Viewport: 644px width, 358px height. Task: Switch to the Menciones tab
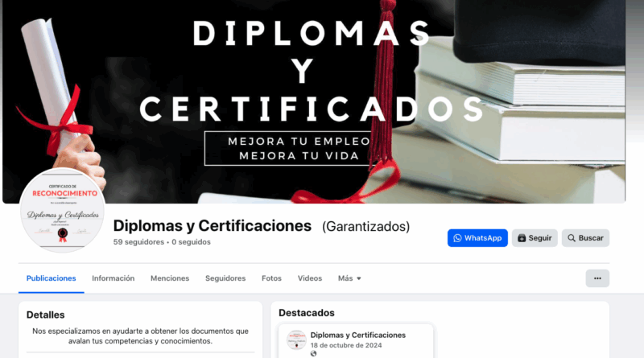click(170, 278)
